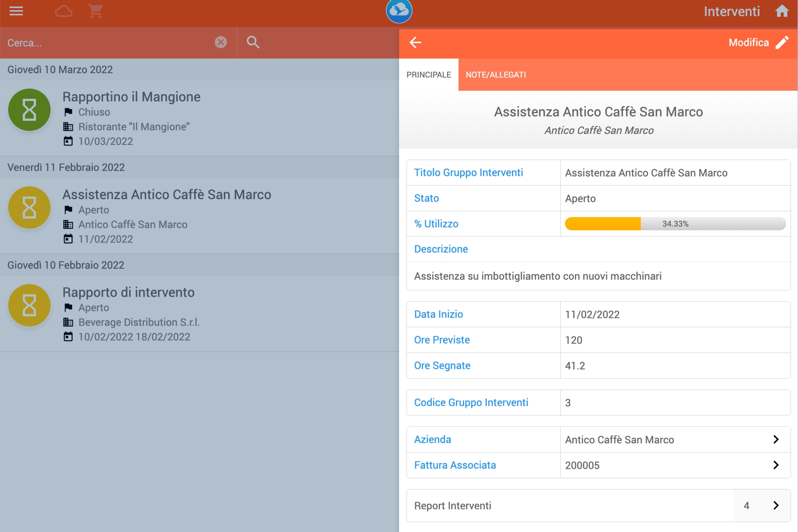Click the Fattura Associata number 200005

[582, 465]
